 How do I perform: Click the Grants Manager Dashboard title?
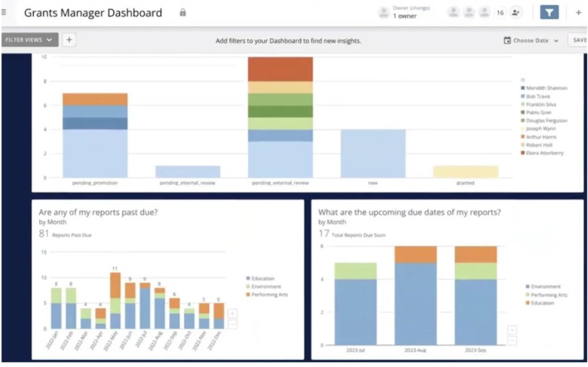click(x=93, y=13)
